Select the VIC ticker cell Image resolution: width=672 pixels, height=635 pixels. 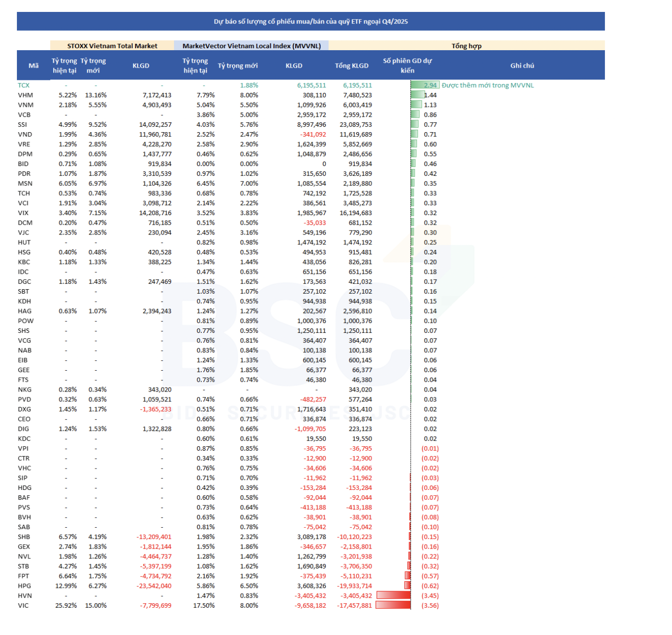coord(23,606)
